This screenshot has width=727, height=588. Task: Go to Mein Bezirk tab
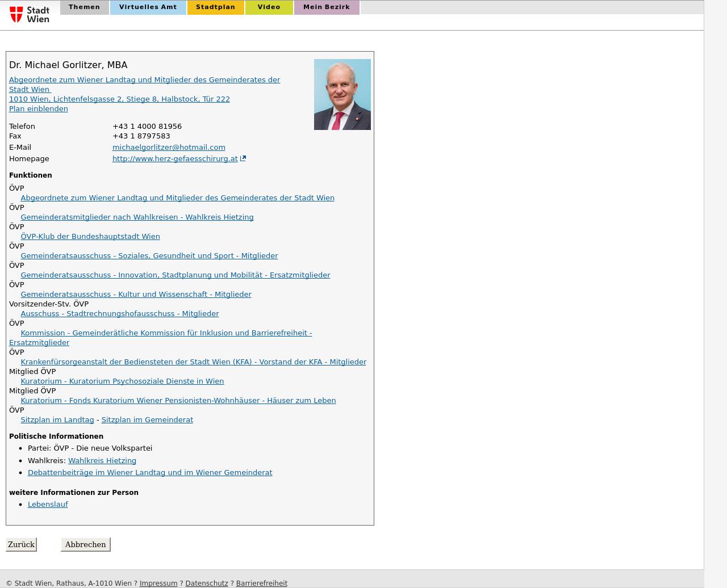point(326,7)
